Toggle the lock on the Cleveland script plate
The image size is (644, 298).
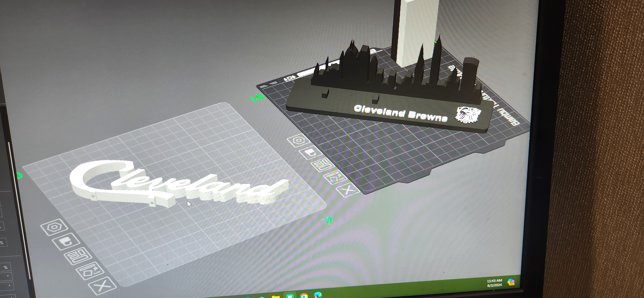pos(66,241)
